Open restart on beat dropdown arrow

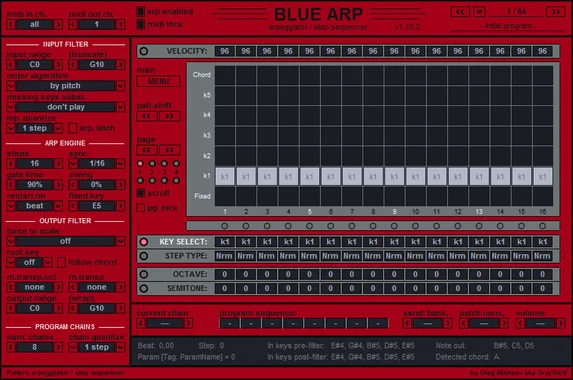58,206
